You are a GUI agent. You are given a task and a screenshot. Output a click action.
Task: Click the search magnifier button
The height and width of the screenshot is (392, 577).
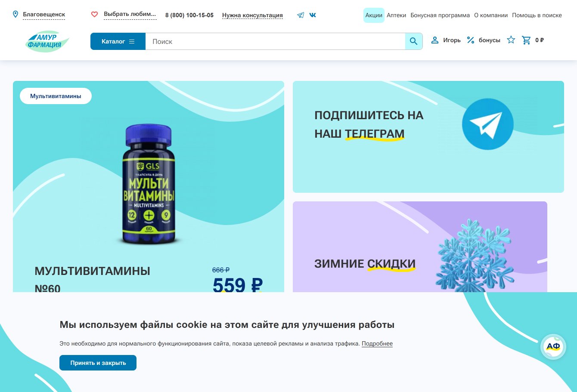pos(414,41)
